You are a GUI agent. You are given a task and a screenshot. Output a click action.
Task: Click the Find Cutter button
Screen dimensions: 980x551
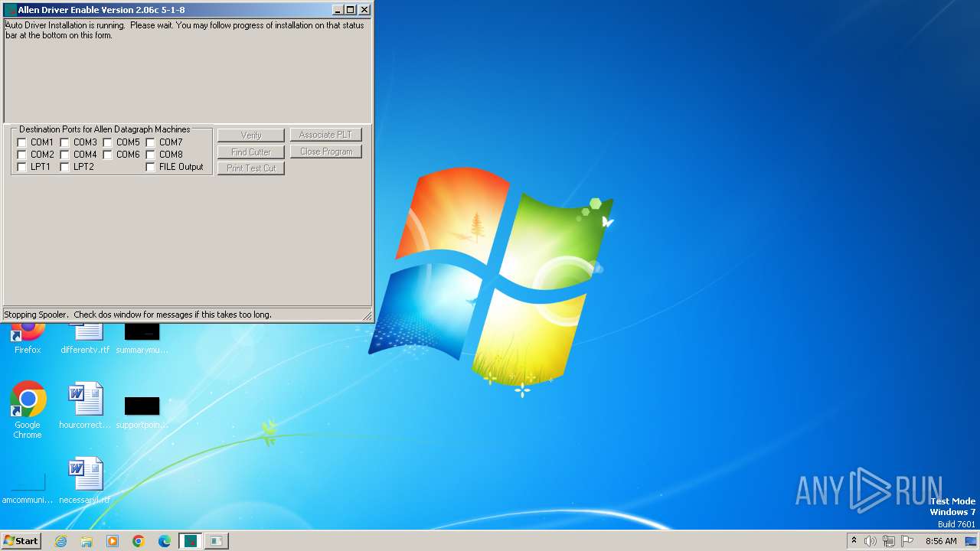coord(251,152)
